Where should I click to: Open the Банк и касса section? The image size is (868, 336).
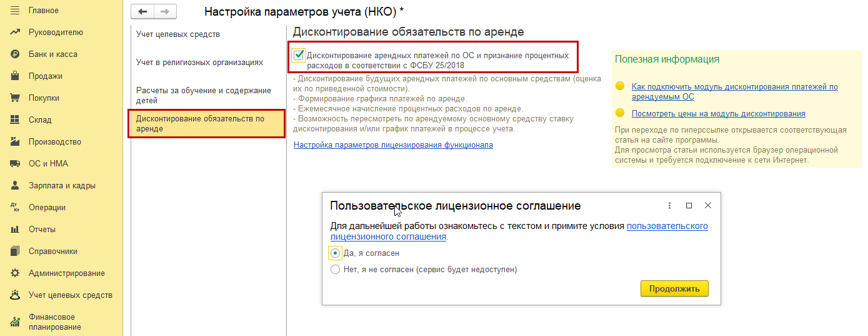(x=53, y=54)
